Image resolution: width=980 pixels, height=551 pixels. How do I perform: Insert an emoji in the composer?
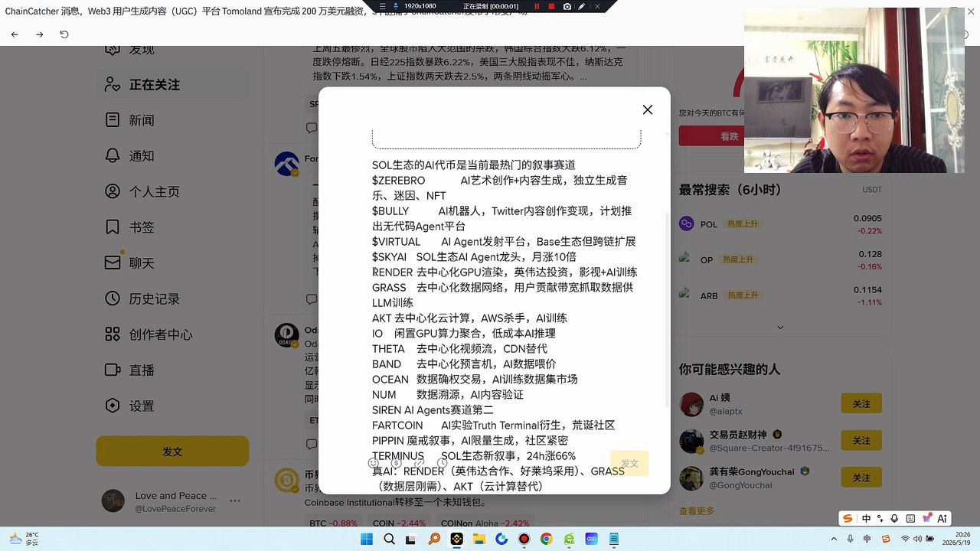[374, 463]
